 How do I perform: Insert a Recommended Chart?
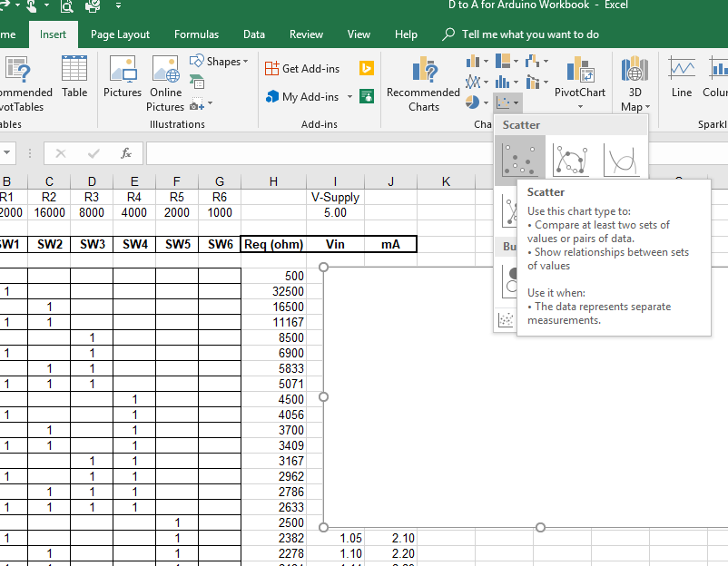[x=423, y=83]
